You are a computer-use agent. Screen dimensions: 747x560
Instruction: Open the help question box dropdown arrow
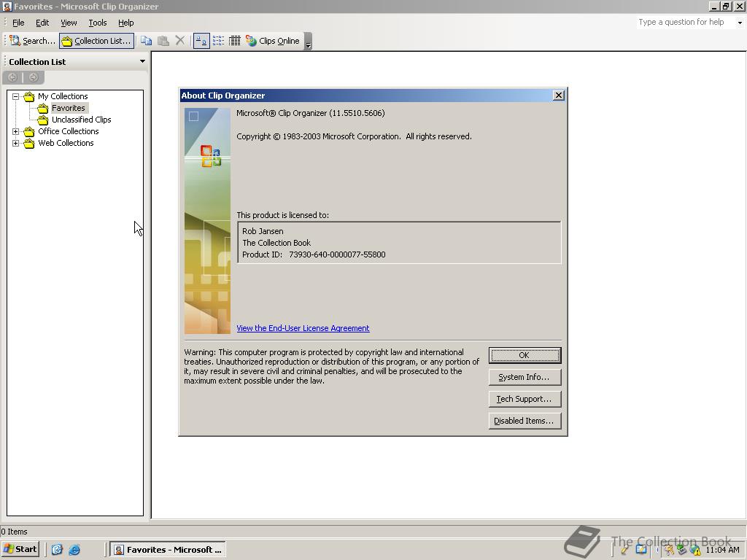(740, 23)
